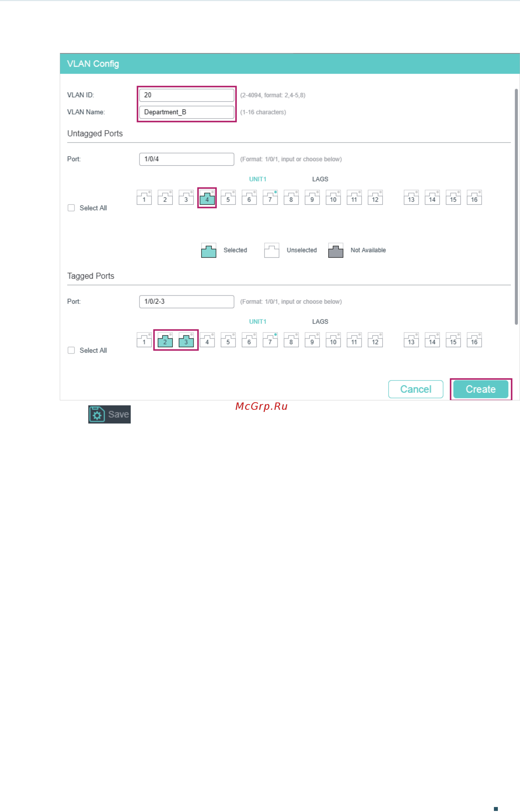Click the Cancel button
Screen dimensions: 520x812
point(416,389)
